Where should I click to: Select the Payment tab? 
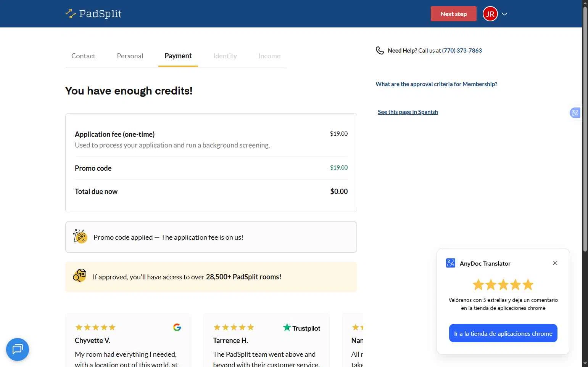[178, 56]
